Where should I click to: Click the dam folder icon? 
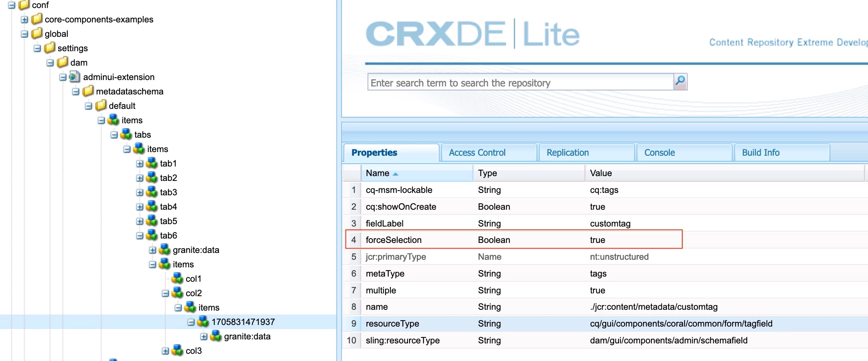62,62
